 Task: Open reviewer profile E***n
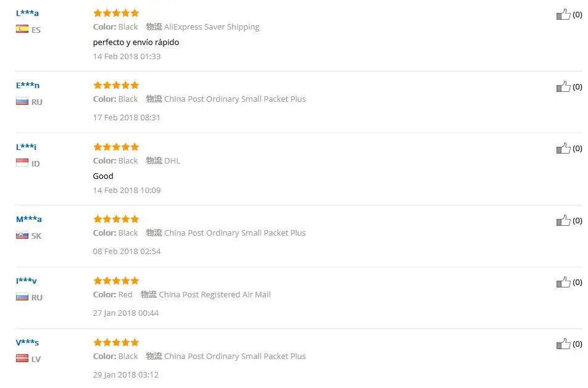pos(28,86)
